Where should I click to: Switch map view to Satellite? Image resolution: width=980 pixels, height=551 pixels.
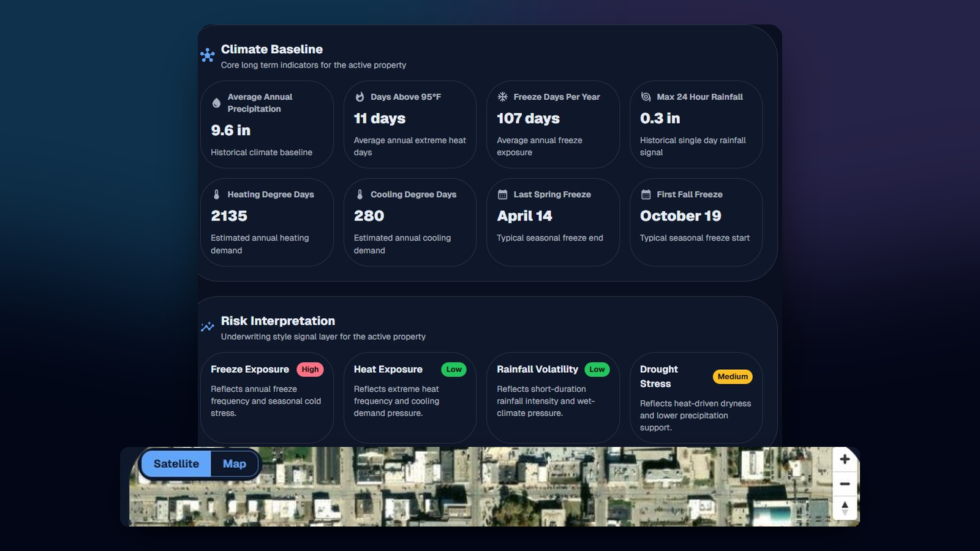pyautogui.click(x=176, y=464)
